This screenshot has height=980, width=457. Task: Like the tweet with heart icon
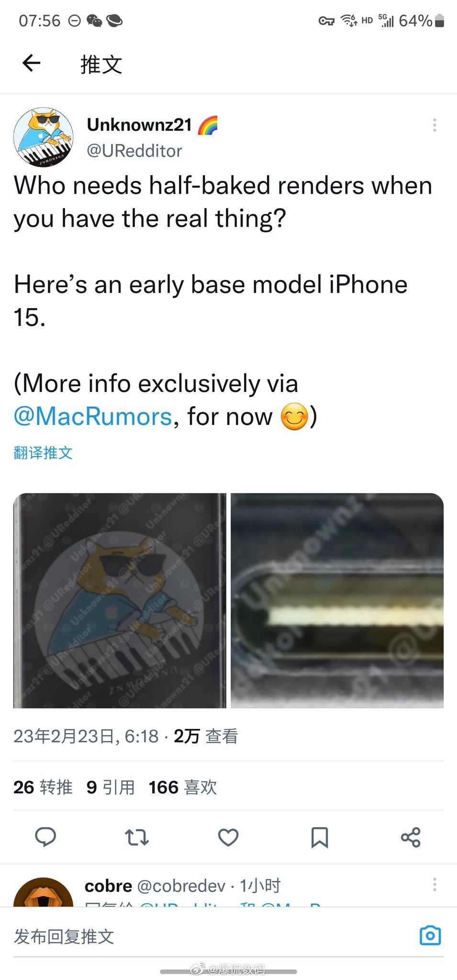point(228,837)
